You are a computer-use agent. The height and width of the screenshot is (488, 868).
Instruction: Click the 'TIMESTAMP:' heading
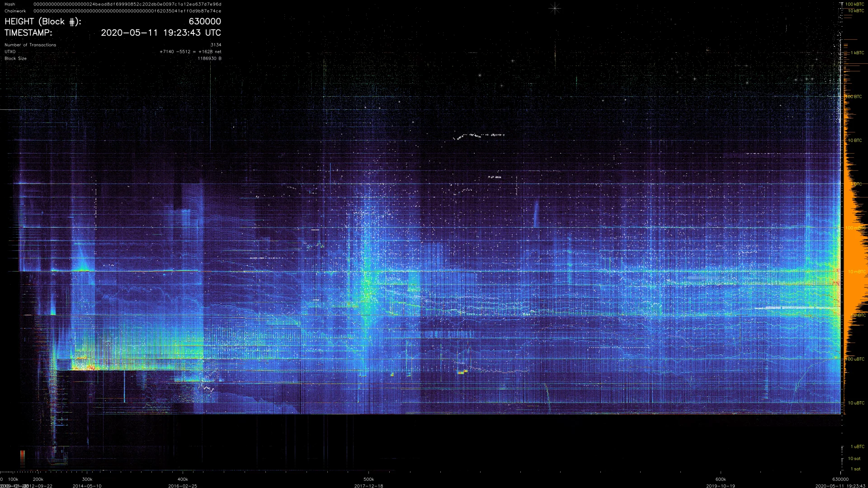[x=28, y=33]
